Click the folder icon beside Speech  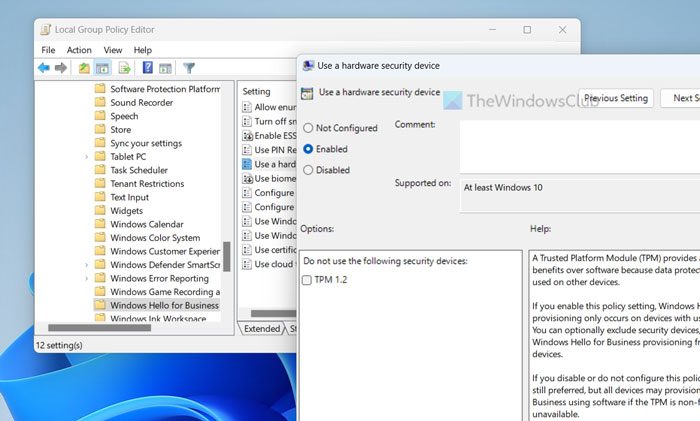click(x=100, y=116)
